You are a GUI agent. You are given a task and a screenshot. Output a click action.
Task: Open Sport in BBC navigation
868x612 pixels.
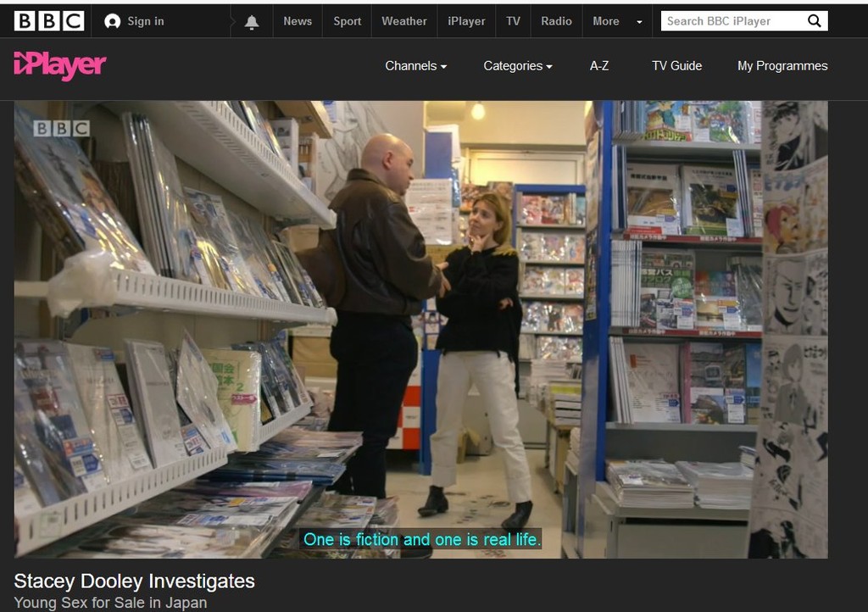point(347,21)
